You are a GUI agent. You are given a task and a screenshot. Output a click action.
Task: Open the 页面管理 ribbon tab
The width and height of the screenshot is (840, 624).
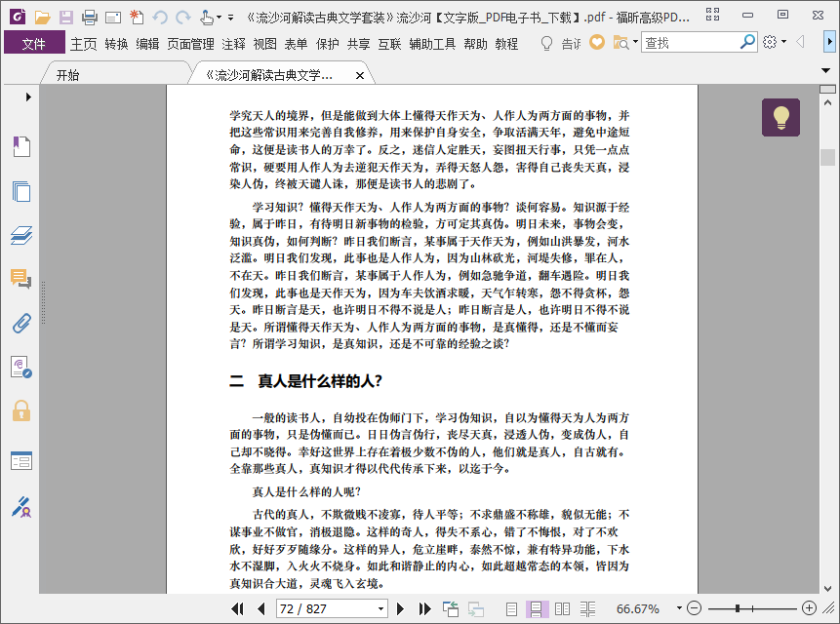click(190, 43)
